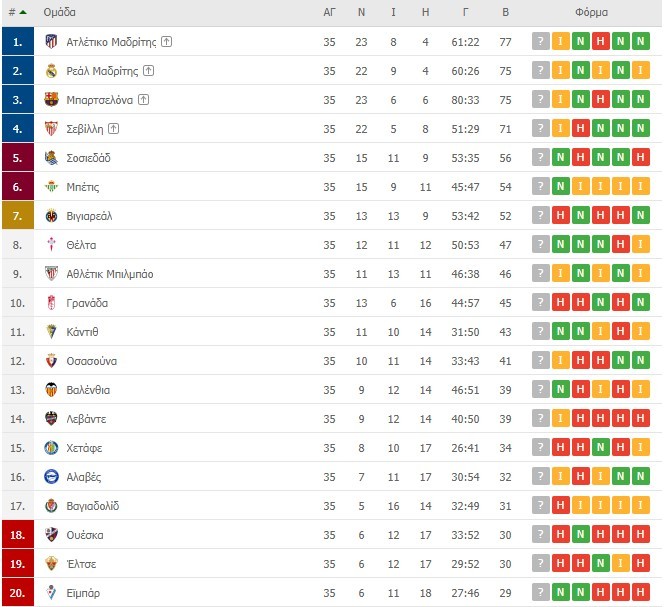This screenshot has width=666, height=607.
Task: Click the Sevilla club crest icon
Action: [52, 128]
